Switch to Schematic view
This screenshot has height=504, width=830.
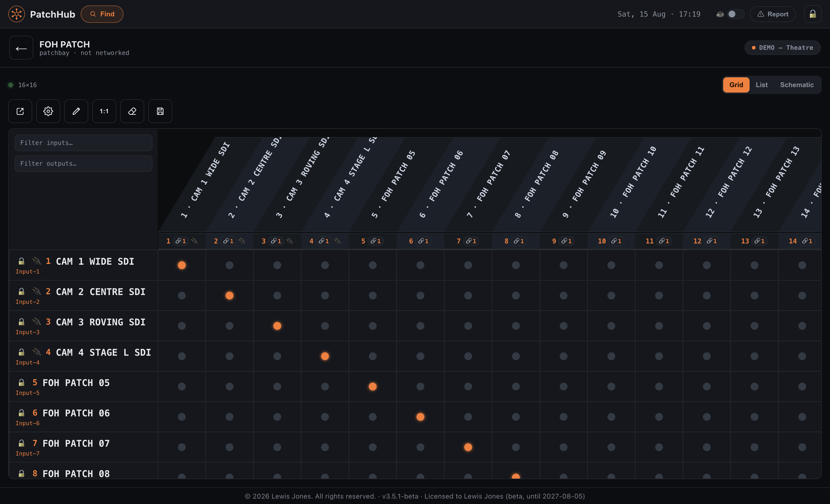point(797,85)
